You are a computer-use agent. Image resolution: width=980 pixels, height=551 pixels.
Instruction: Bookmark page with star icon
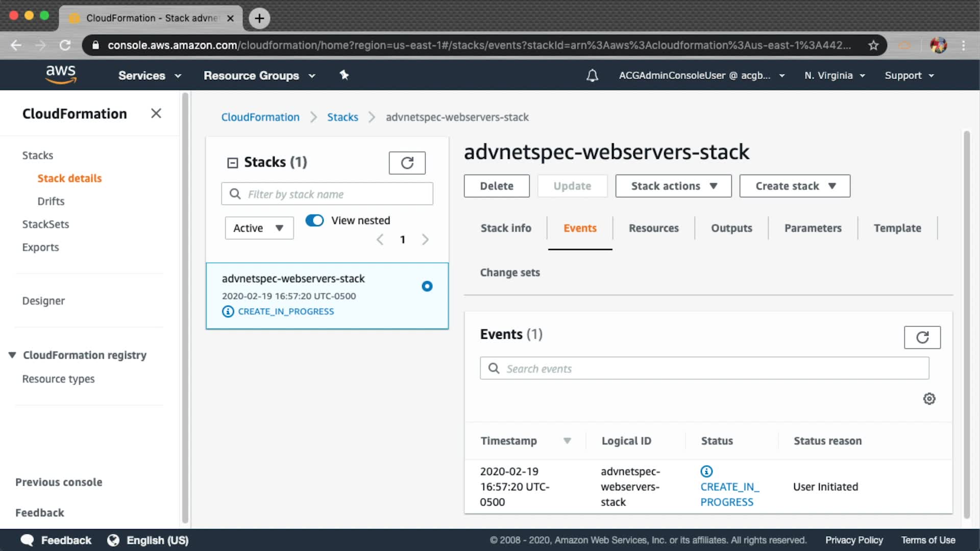pos(873,45)
